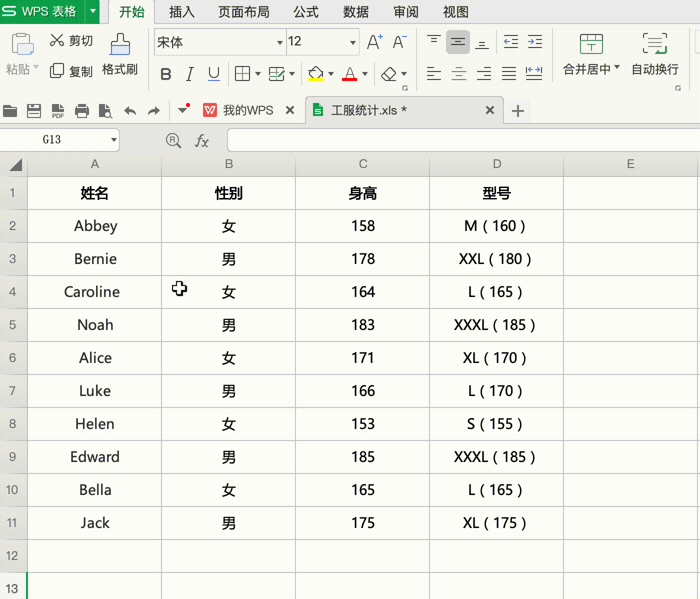Click the Format Painter (格式刷) brush icon
The width and height of the screenshot is (700, 599).
(x=120, y=44)
